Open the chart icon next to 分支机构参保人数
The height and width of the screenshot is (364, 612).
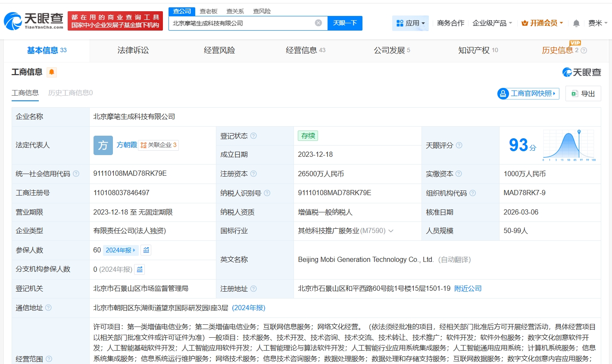click(140, 270)
